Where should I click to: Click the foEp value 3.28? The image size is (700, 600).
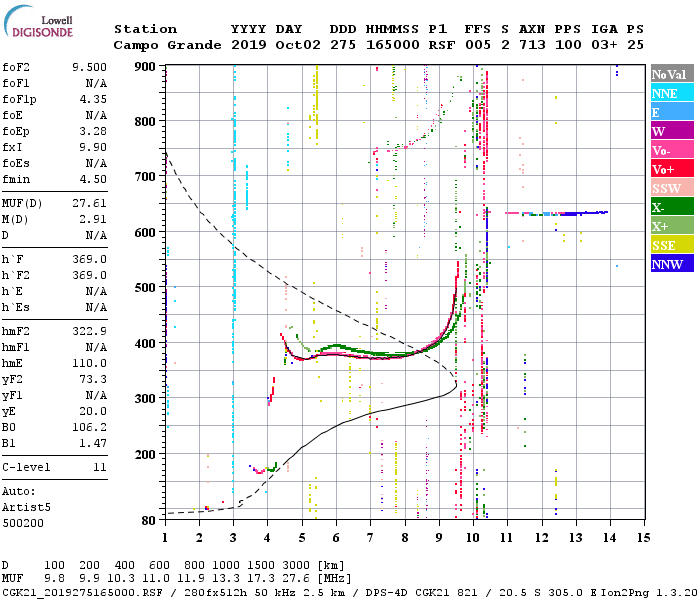pos(93,131)
